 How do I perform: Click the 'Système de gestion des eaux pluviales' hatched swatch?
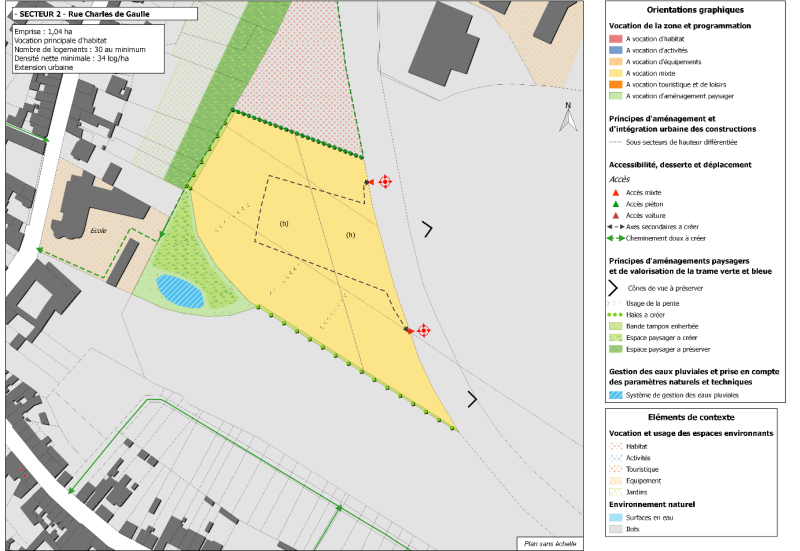(x=614, y=396)
